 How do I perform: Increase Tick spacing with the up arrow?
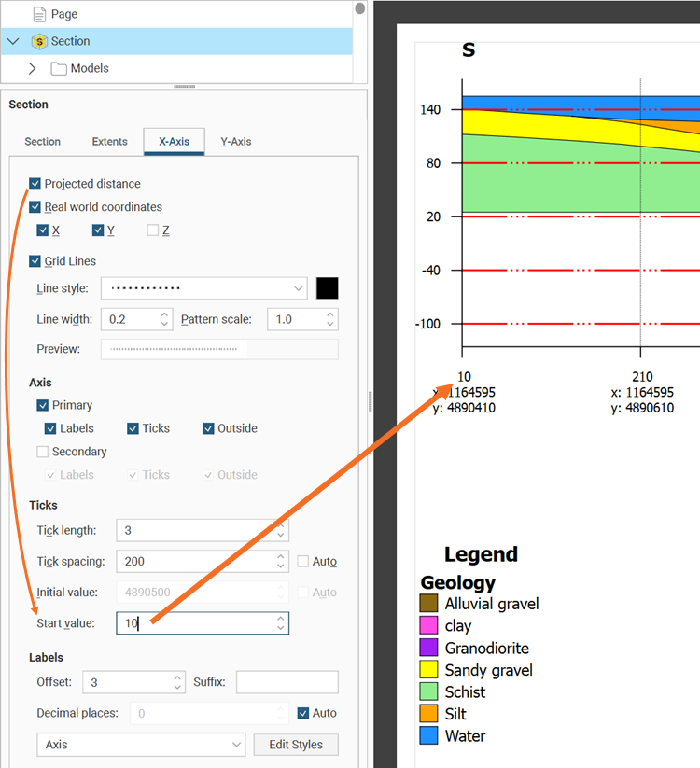click(x=281, y=557)
